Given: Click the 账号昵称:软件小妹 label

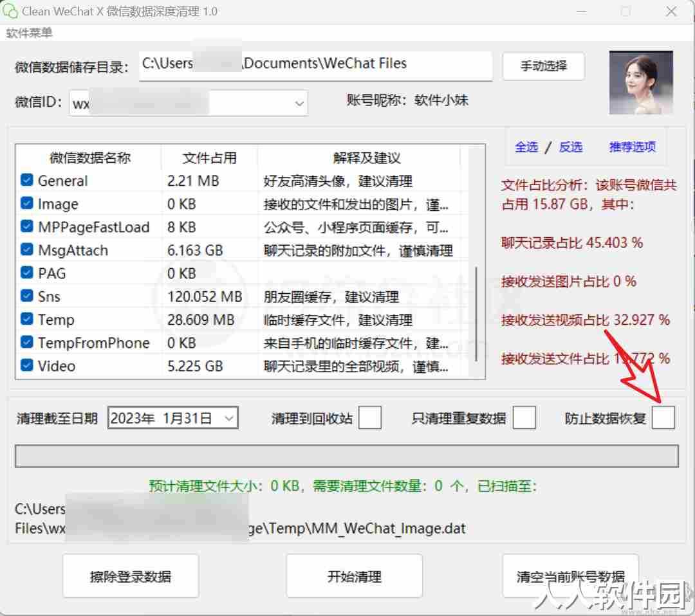Looking at the screenshot, I should (x=407, y=100).
